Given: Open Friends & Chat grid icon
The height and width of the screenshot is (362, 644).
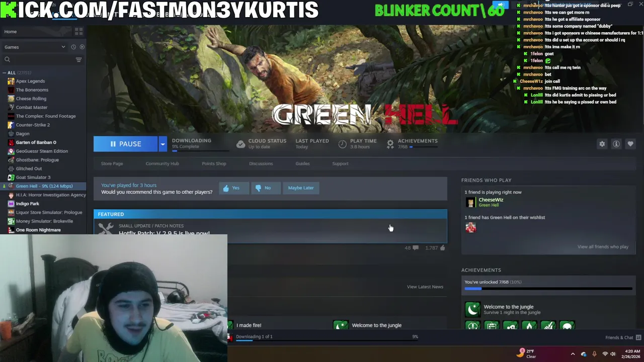Looking at the screenshot, I should click(x=638, y=337).
